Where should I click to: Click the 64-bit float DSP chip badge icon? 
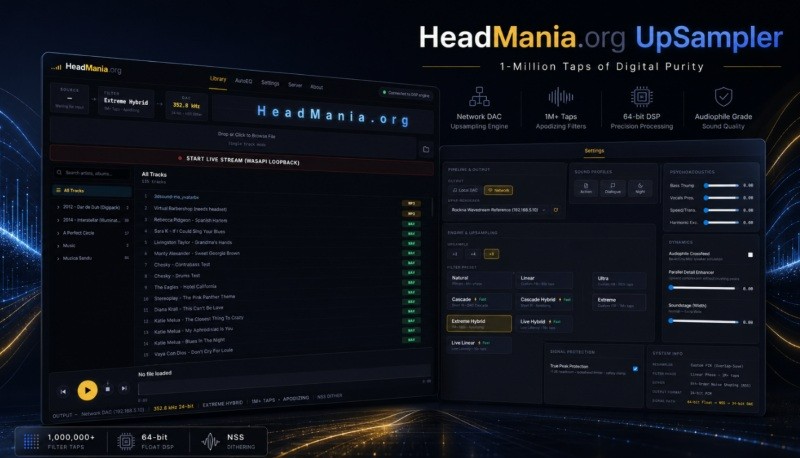(x=126, y=441)
